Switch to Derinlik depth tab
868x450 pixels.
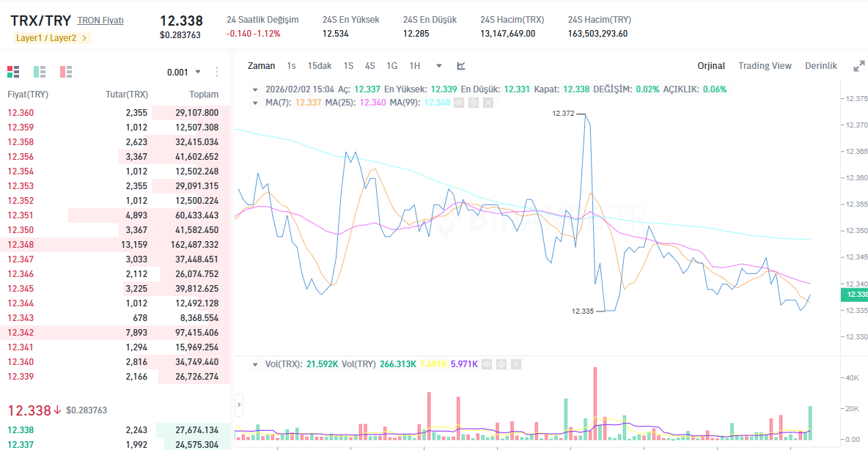point(820,66)
